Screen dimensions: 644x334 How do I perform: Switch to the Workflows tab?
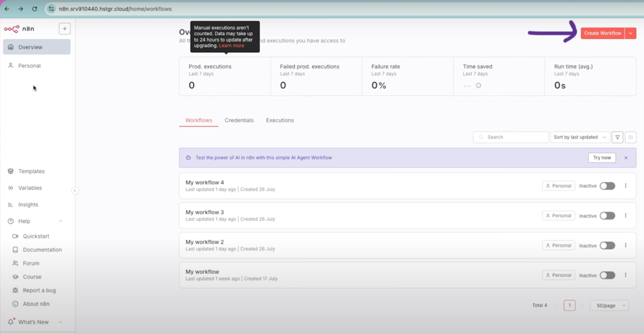coord(199,120)
